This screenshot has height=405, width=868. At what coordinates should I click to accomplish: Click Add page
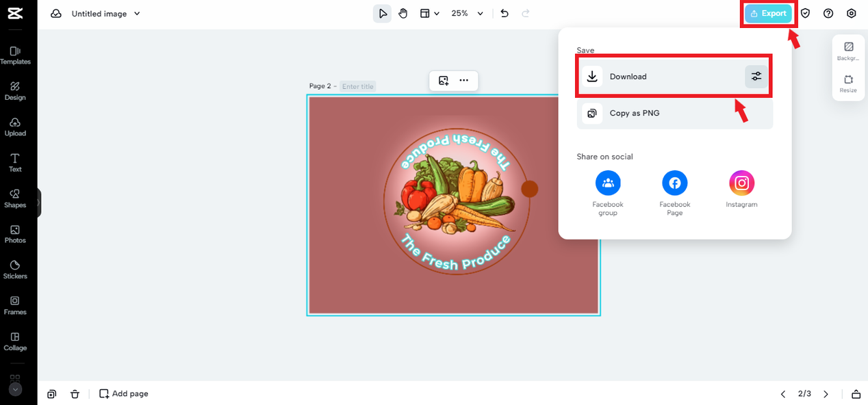point(124,394)
